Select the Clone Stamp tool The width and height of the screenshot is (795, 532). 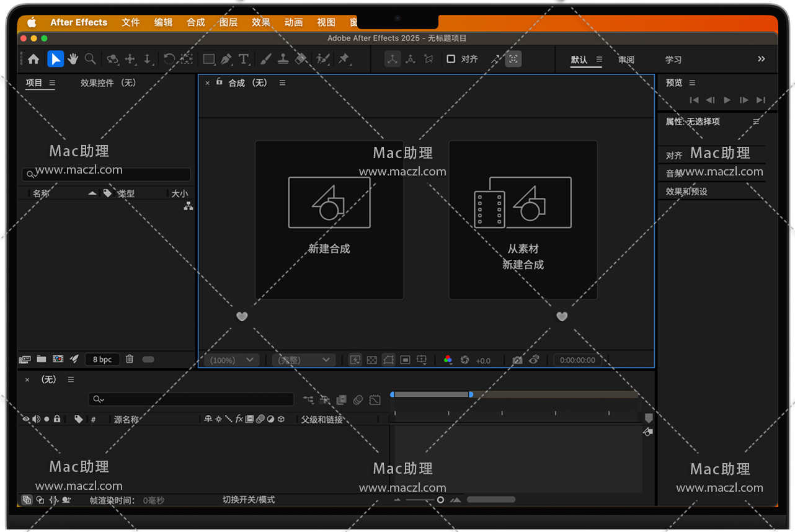coord(283,59)
